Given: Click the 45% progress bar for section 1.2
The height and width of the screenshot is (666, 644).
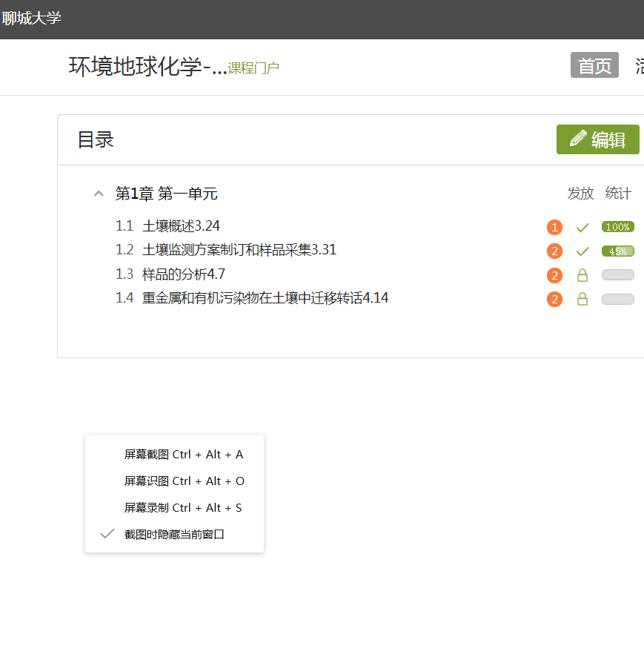Looking at the screenshot, I should coord(617,251).
